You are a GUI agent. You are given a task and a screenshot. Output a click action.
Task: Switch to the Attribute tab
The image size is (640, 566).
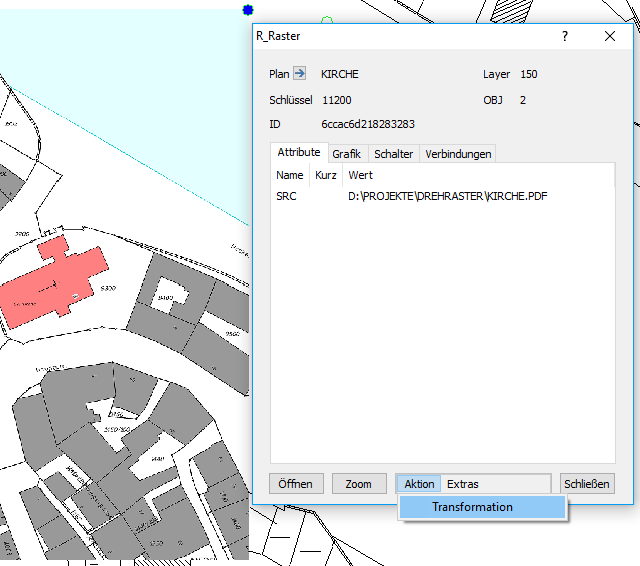pyautogui.click(x=298, y=153)
